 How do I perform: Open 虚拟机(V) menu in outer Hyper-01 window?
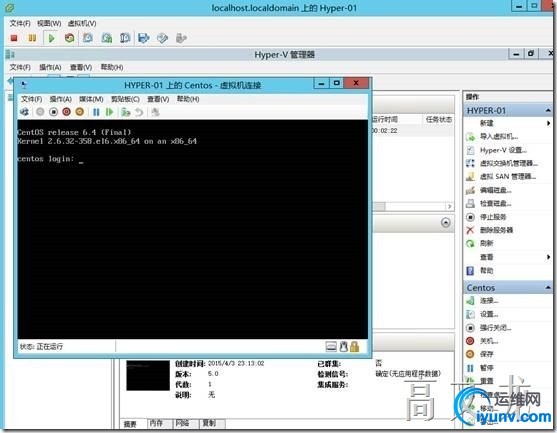point(82,23)
